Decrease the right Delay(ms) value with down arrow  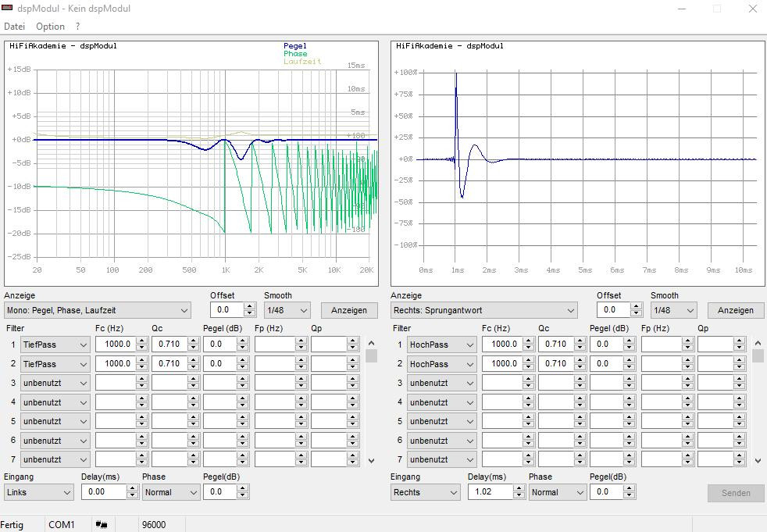[x=519, y=495]
